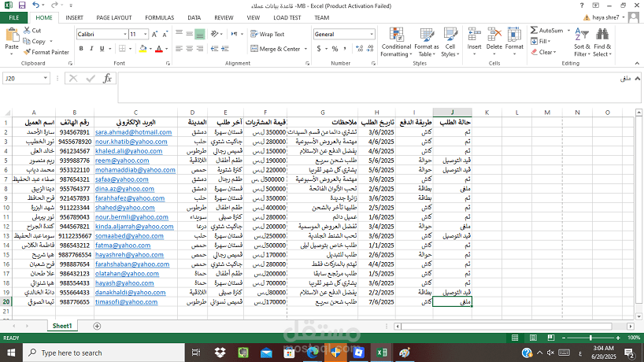644x362 pixels.
Task: Toggle Underline formatting
Action: point(102,49)
